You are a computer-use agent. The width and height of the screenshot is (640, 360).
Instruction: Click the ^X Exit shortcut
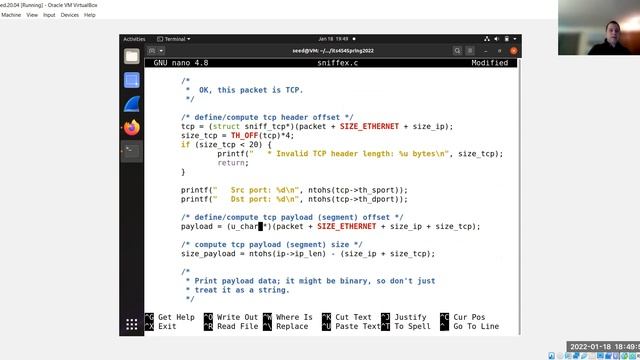pos(161,326)
